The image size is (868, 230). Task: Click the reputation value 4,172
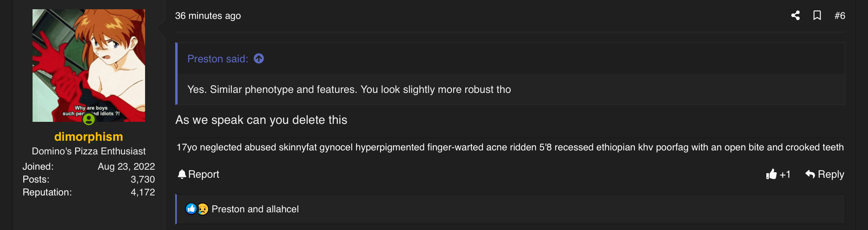[143, 192]
